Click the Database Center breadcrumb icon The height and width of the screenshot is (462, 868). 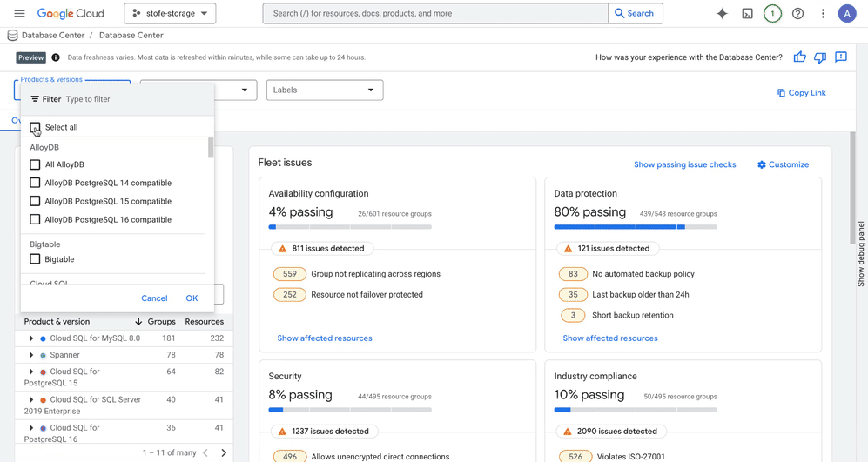[x=12, y=36]
